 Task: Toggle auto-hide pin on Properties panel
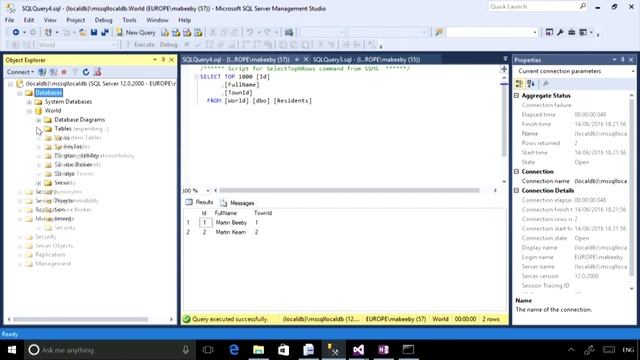(622, 60)
